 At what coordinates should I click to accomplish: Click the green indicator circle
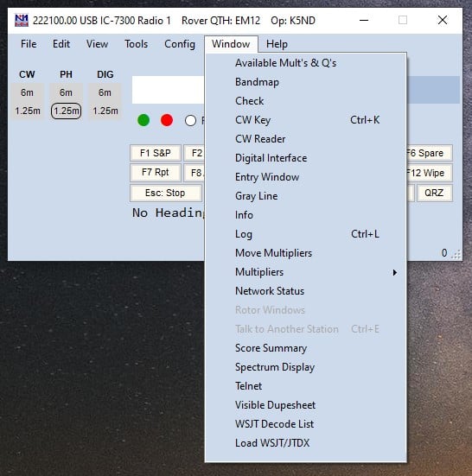point(144,120)
